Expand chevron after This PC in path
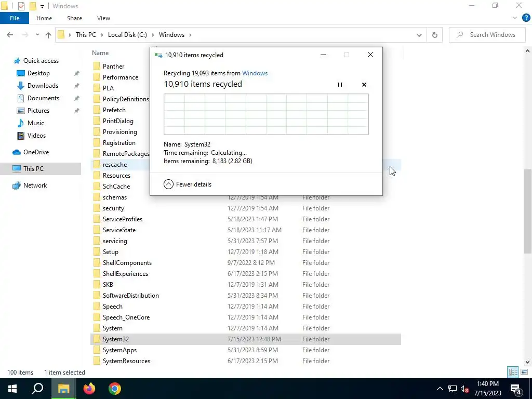 pyautogui.click(x=102, y=35)
